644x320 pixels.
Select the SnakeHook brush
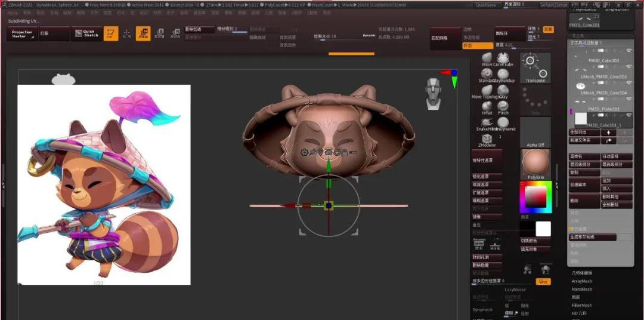[x=487, y=124]
